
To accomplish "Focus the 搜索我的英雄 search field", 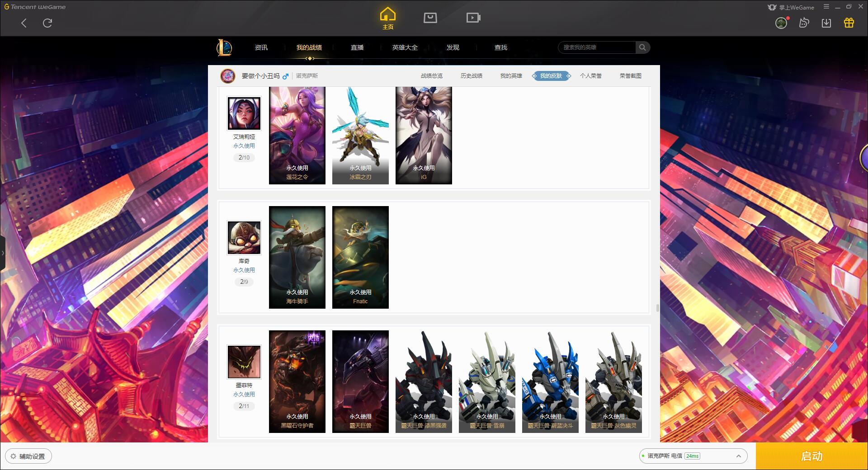I will [x=597, y=47].
